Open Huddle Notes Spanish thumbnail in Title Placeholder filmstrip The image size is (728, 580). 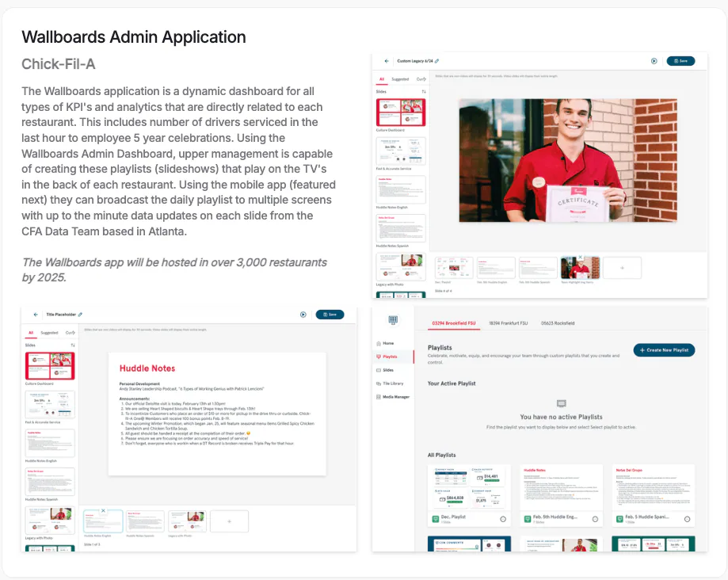coord(145,521)
